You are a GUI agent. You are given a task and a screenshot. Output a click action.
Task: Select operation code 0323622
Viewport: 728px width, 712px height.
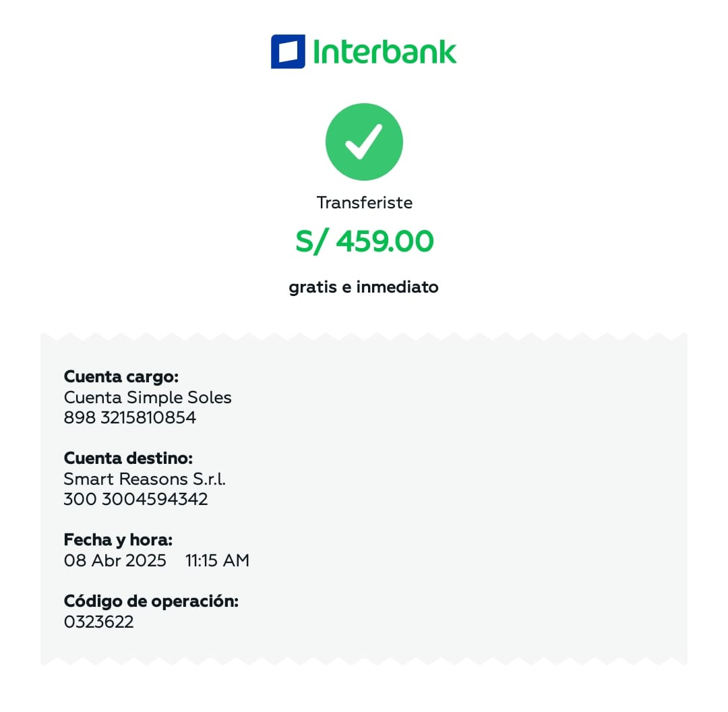[x=99, y=622]
